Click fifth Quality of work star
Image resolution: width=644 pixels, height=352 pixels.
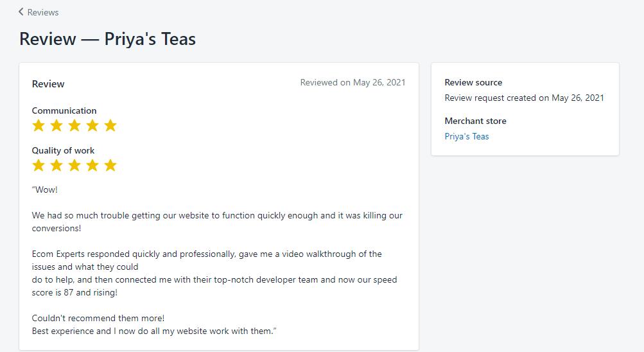tap(110, 165)
